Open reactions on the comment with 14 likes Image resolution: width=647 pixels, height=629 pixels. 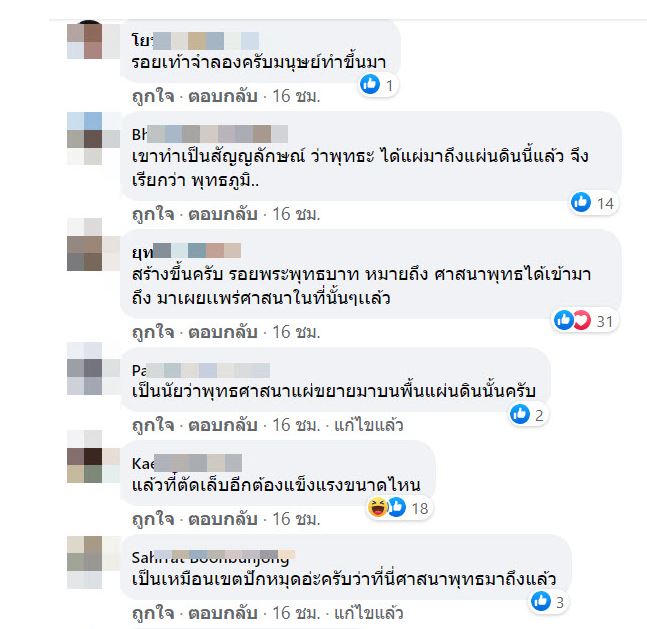coord(593,203)
